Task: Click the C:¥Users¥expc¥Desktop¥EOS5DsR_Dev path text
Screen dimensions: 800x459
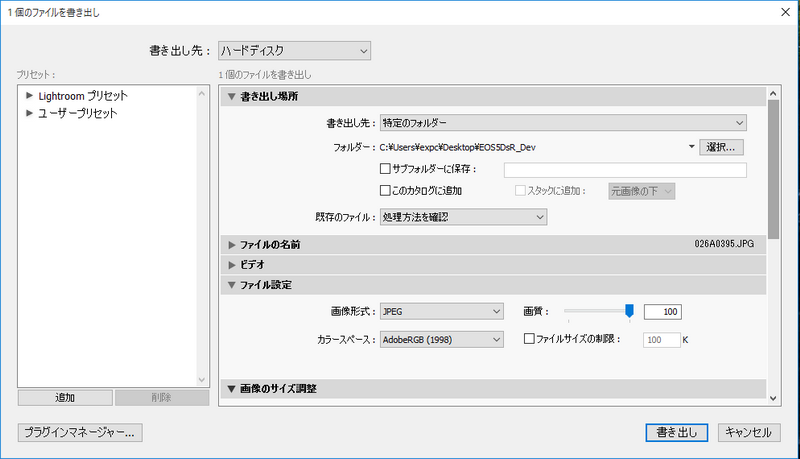Action: click(458, 147)
